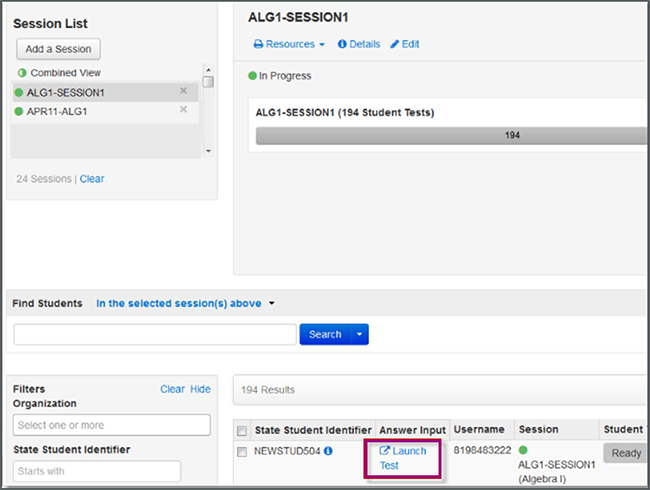The height and width of the screenshot is (490, 650).
Task: Click the Edit pencil icon
Action: pyautogui.click(x=395, y=45)
